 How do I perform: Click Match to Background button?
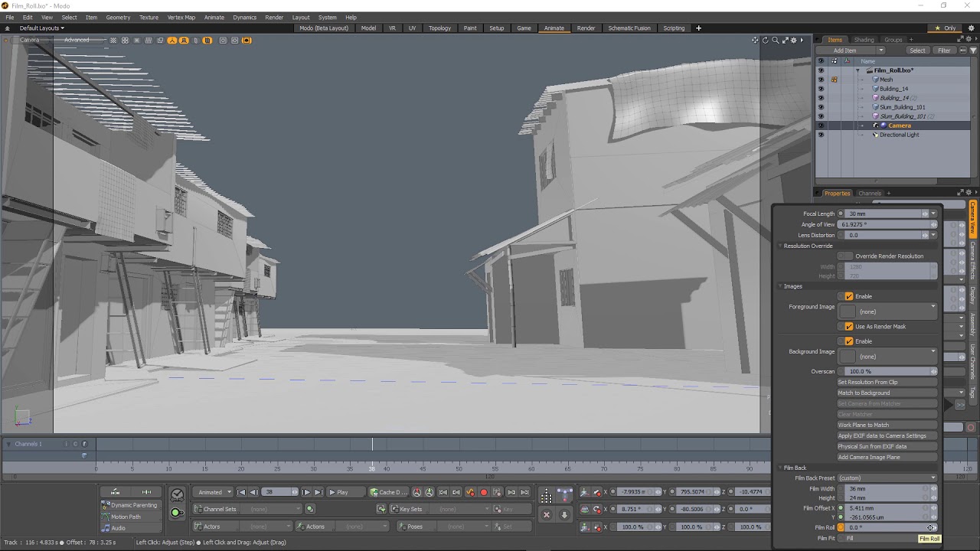pos(887,393)
